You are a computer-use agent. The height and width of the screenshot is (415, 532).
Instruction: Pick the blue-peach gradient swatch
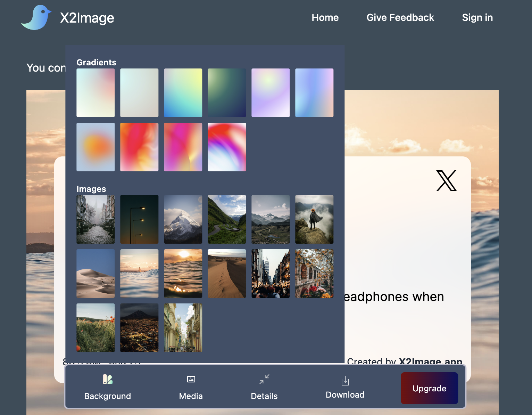pyautogui.click(x=314, y=93)
